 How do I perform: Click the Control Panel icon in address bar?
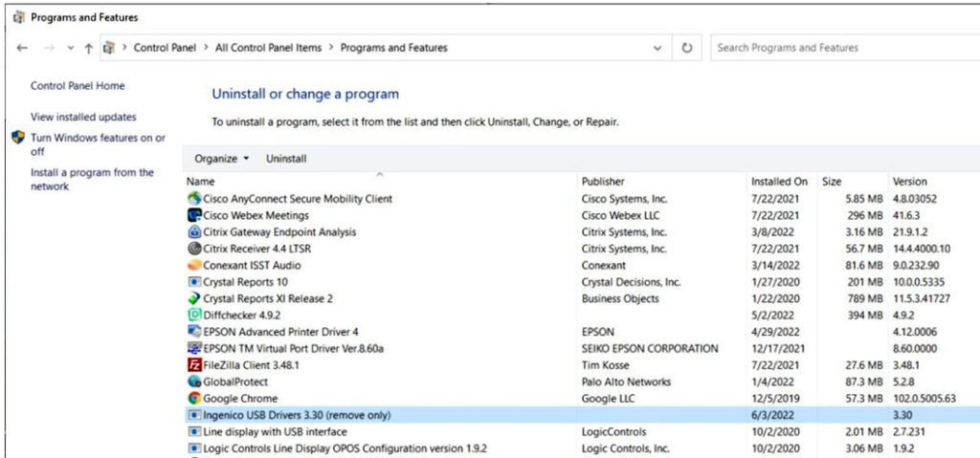coord(110,48)
